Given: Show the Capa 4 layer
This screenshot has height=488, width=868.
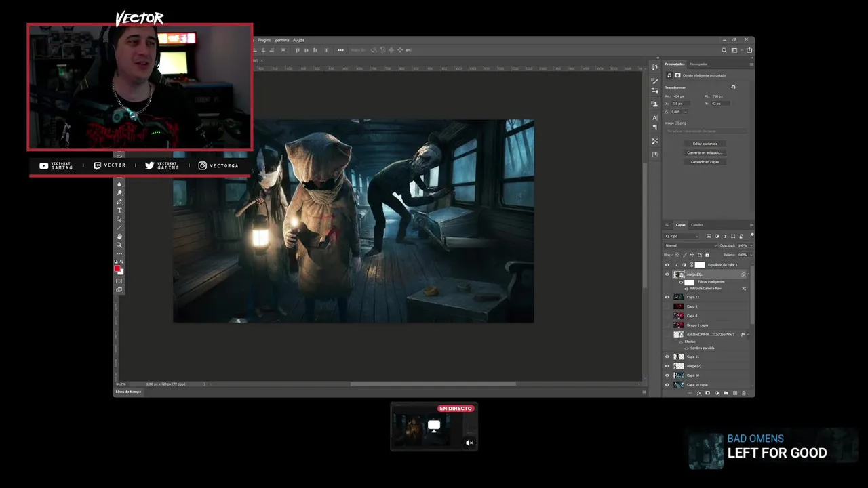Looking at the screenshot, I should pyautogui.click(x=667, y=316).
